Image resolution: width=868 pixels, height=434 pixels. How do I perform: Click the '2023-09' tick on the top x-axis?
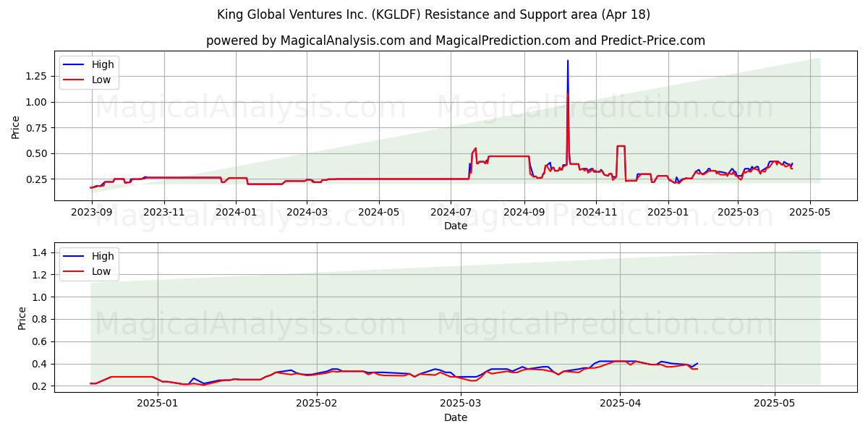click(92, 212)
